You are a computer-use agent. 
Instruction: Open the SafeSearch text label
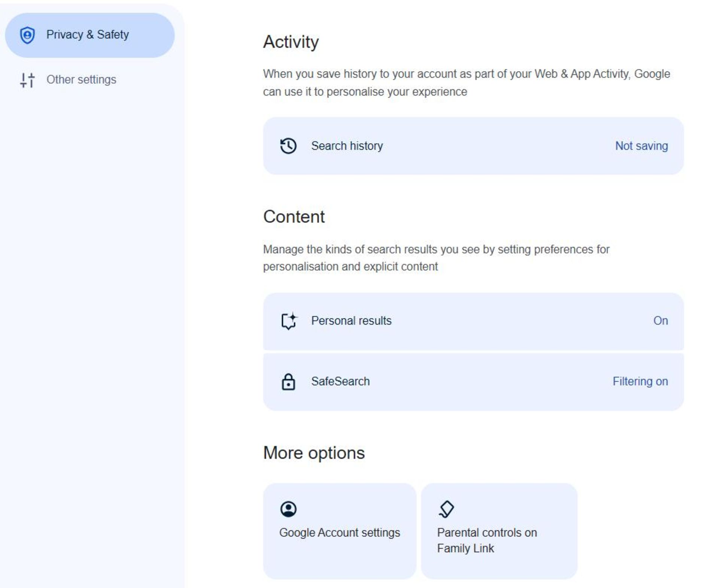[340, 382]
